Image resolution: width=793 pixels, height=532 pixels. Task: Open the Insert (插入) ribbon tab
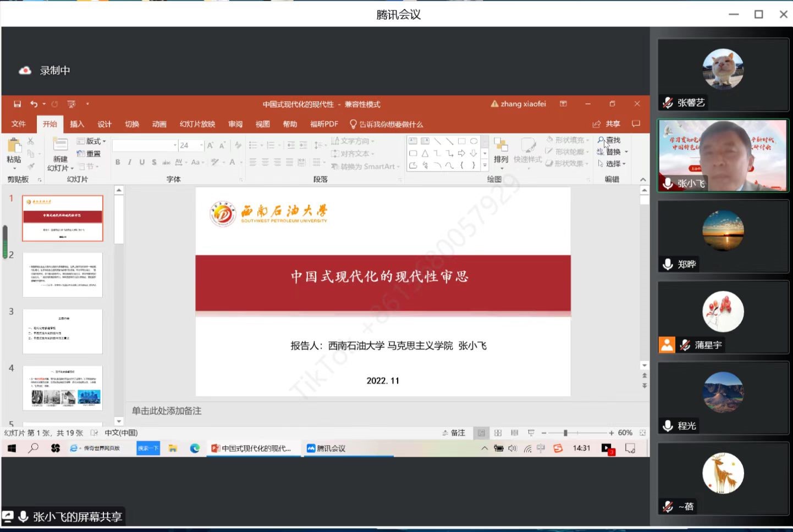click(77, 124)
